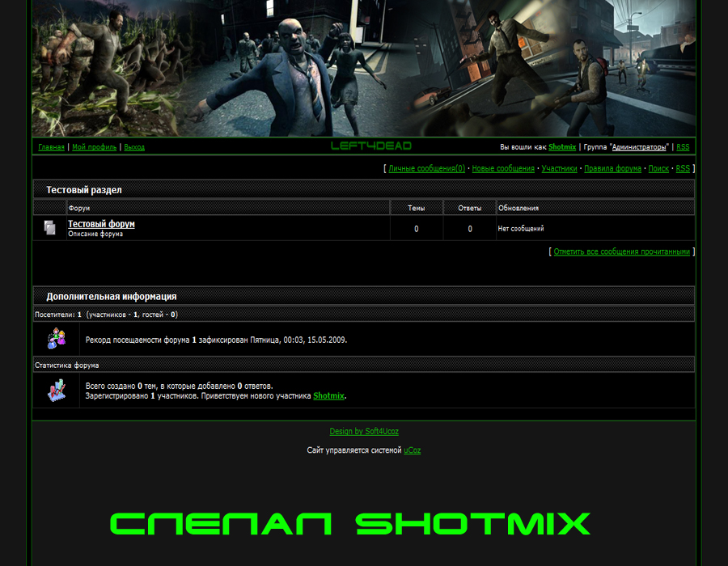
Task: Click the Сайт управляется системой text
Action: (354, 450)
